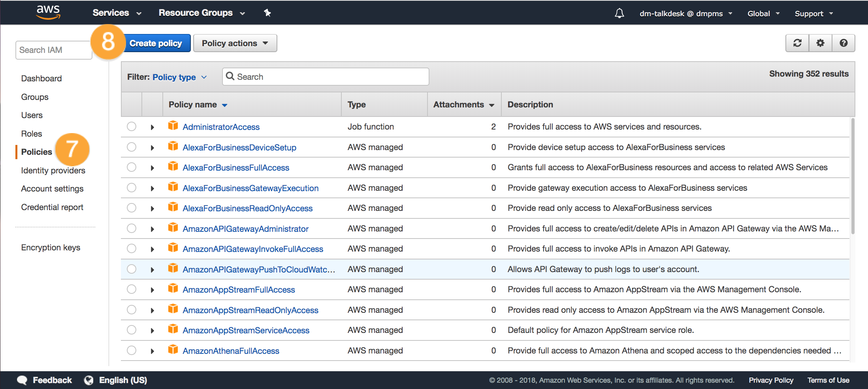Click the policy icon beside AlexaForBusinessGatewayExecution

pyautogui.click(x=173, y=187)
